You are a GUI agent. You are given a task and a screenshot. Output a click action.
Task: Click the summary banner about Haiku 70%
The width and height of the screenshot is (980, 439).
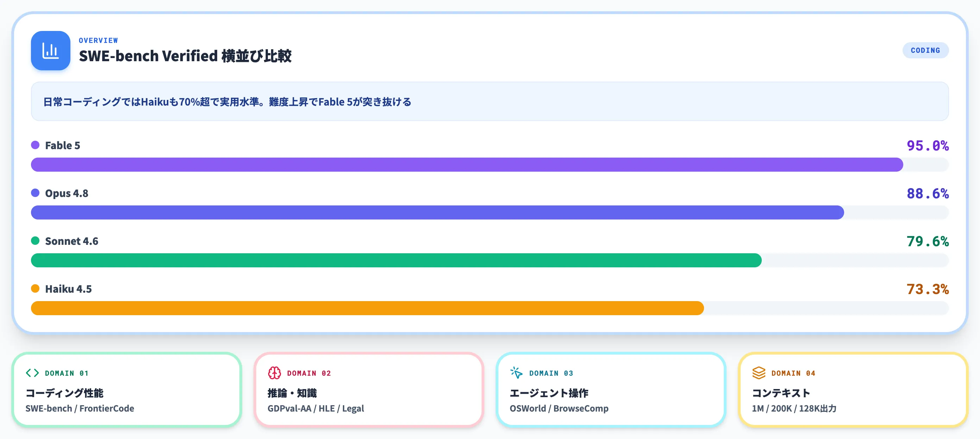[490, 101]
